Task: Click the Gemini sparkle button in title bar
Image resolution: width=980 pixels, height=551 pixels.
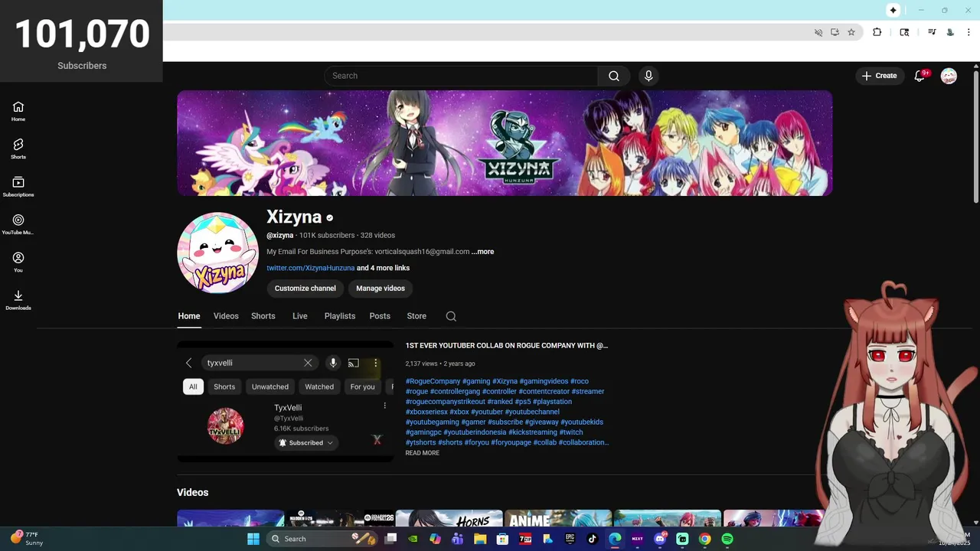Action: (x=893, y=10)
